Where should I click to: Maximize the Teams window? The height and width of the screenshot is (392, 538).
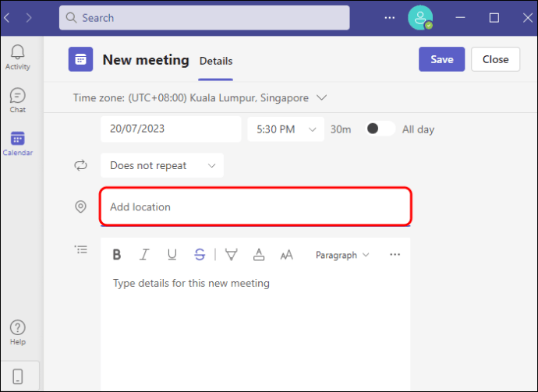point(494,18)
